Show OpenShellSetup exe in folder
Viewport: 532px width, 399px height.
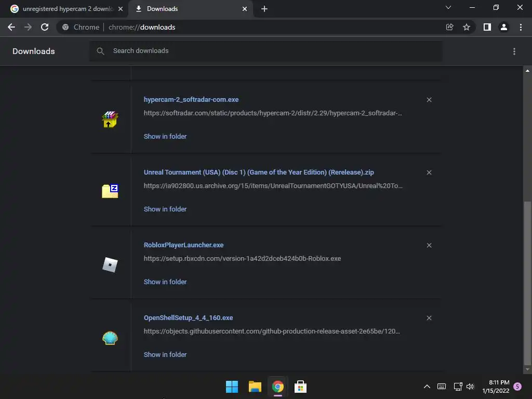click(165, 354)
